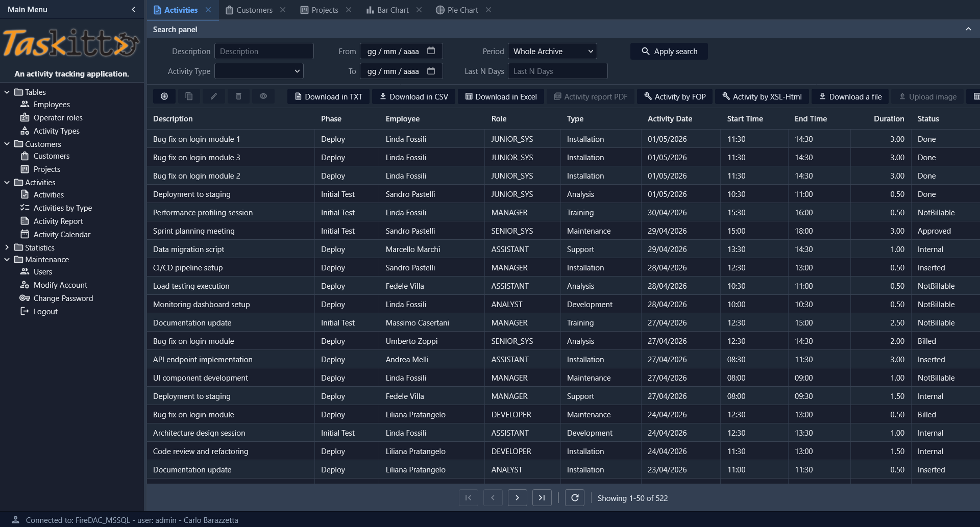
Task: Refresh the activities grid
Action: tap(575, 498)
